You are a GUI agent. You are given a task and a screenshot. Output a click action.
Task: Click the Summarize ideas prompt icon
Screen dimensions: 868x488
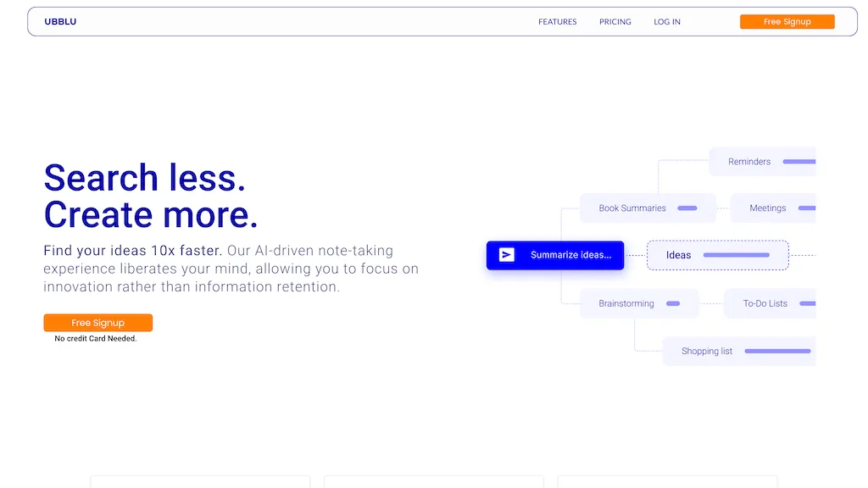pyautogui.click(x=505, y=254)
